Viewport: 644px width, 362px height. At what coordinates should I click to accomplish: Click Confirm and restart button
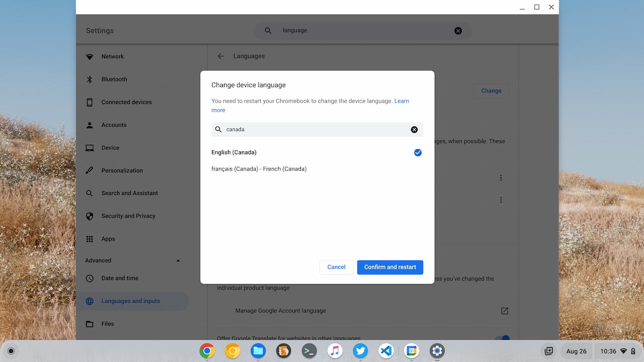tap(390, 267)
